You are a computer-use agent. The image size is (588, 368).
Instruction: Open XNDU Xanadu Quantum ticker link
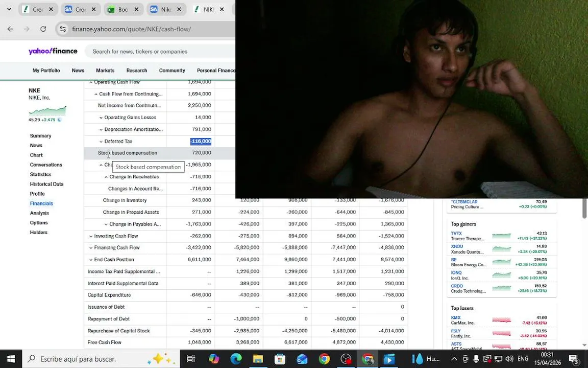(x=457, y=246)
